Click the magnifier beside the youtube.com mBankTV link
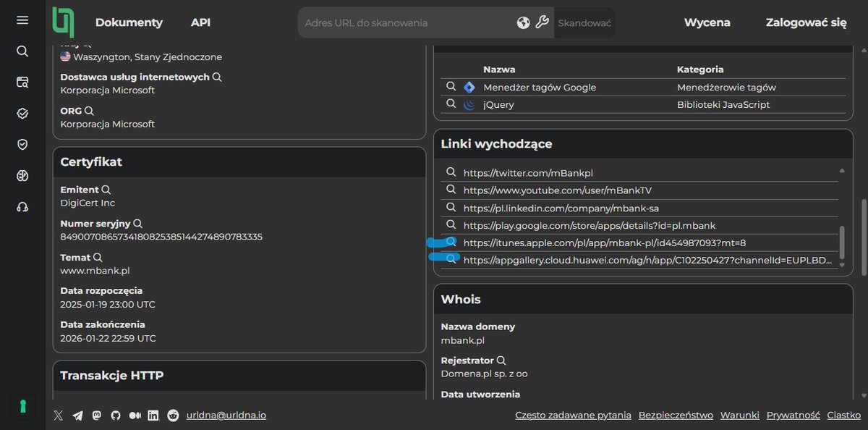The height and width of the screenshot is (430, 868). click(451, 190)
